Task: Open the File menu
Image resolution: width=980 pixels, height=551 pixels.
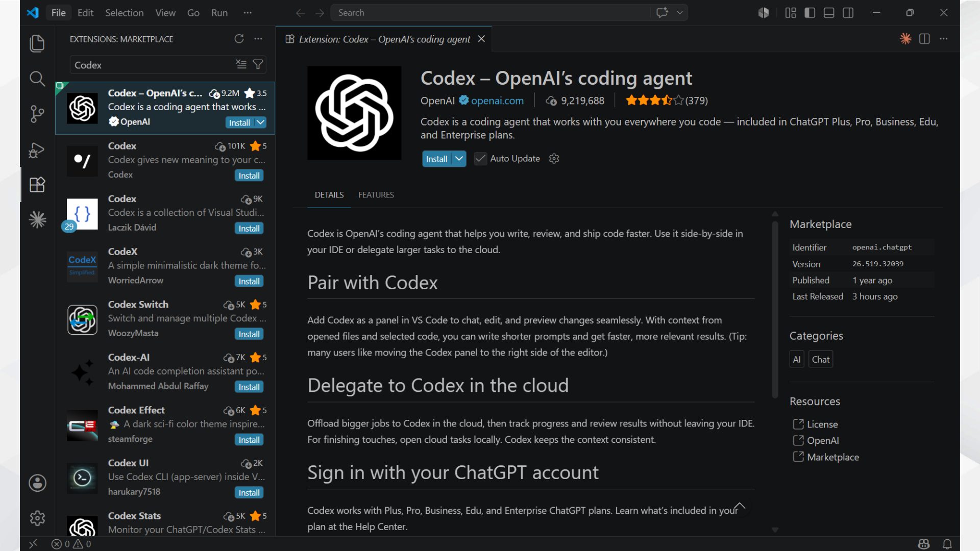Action: click(x=59, y=13)
